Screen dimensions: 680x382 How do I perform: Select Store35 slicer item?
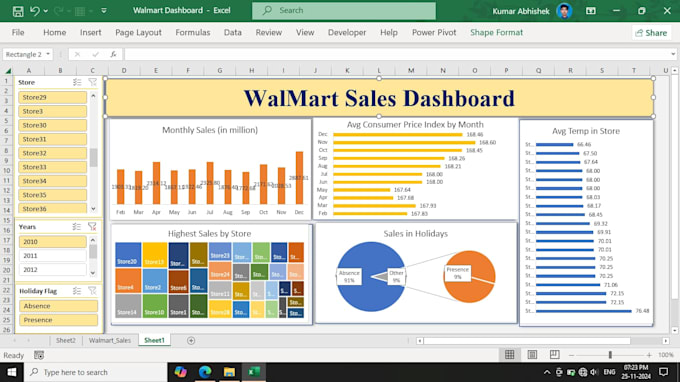click(x=52, y=195)
